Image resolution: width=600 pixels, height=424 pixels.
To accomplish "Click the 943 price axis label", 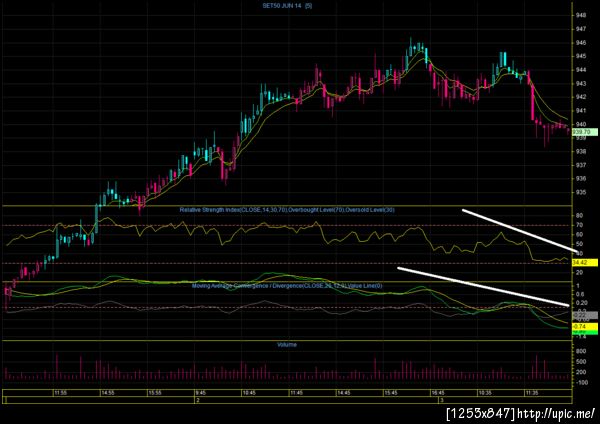I will pyautogui.click(x=580, y=83).
